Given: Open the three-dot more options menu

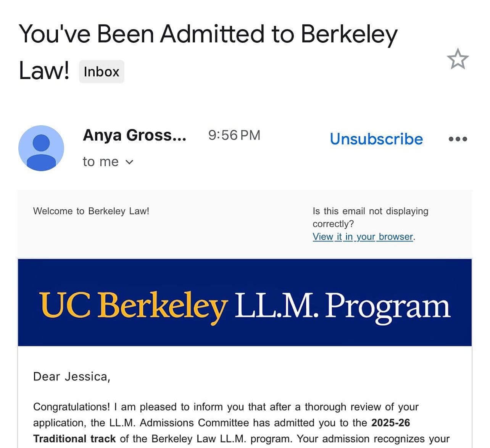Looking at the screenshot, I should point(458,139).
